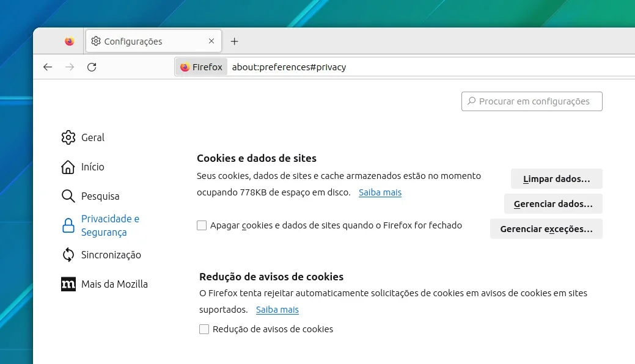Screen dimensions: 635x364
Task: Open a new tab with plus icon
Action: click(x=234, y=42)
